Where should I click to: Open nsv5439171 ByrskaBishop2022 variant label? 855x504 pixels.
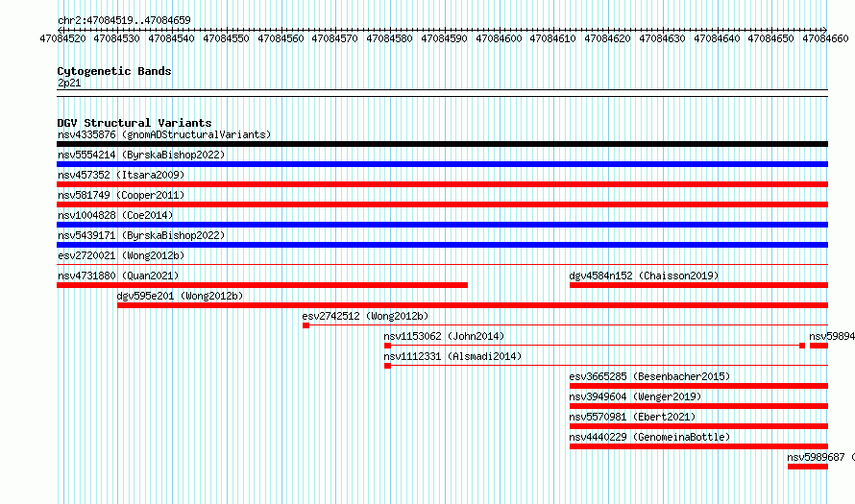[141, 235]
